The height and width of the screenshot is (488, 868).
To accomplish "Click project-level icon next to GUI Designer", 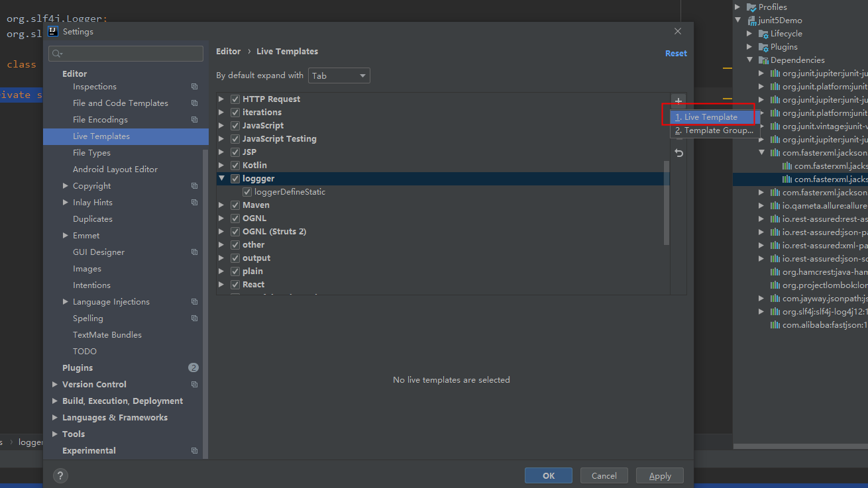I will click(194, 252).
